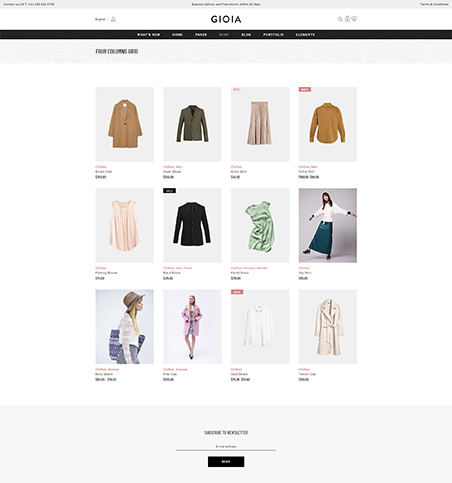Expand the English language selector
The width and height of the screenshot is (452, 483).
[x=100, y=19]
